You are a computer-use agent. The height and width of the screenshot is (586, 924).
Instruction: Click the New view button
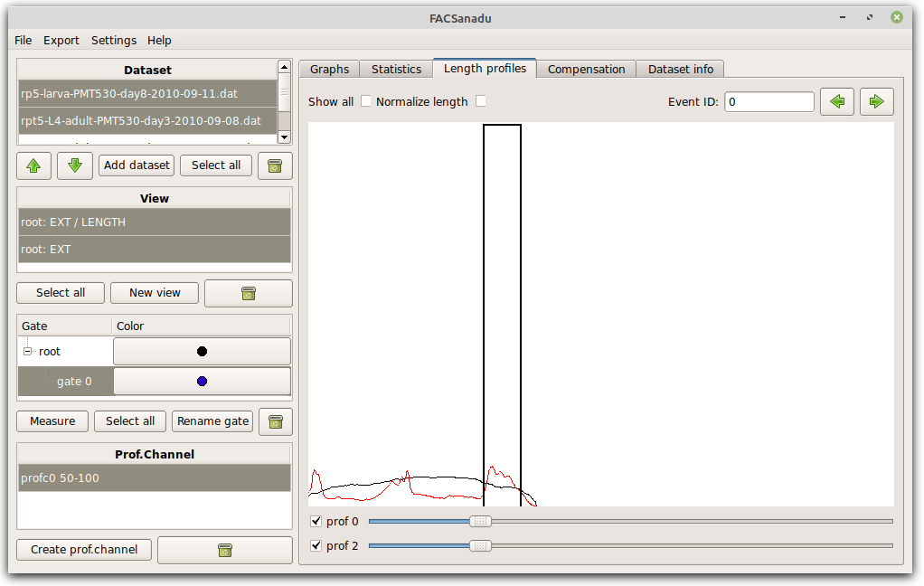[155, 292]
